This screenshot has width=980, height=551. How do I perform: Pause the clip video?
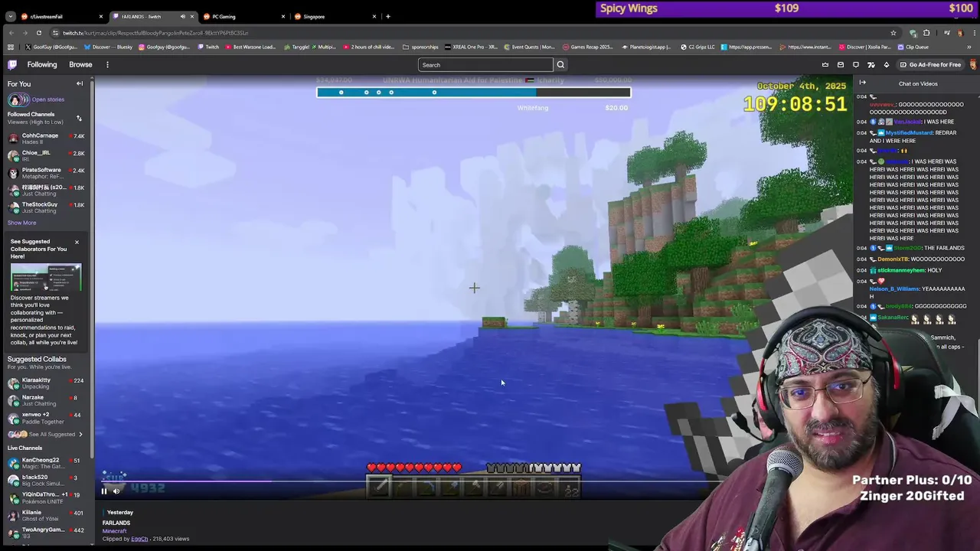[x=104, y=491]
